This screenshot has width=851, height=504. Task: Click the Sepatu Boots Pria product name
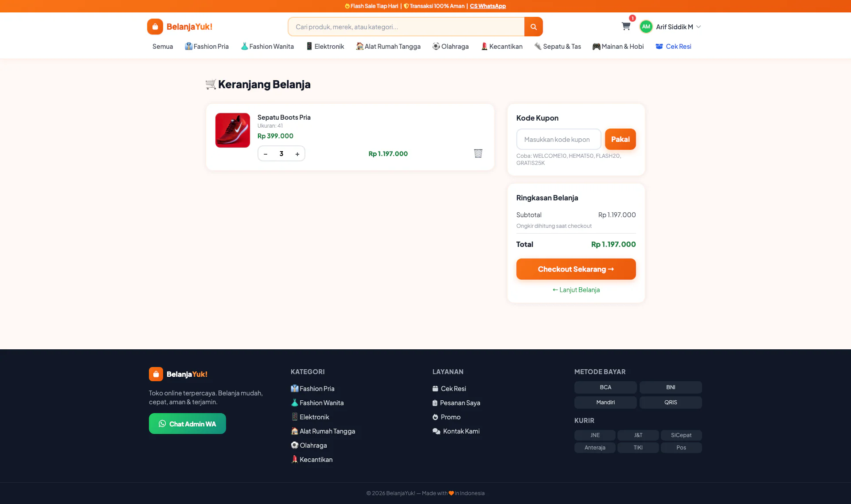[284, 117]
